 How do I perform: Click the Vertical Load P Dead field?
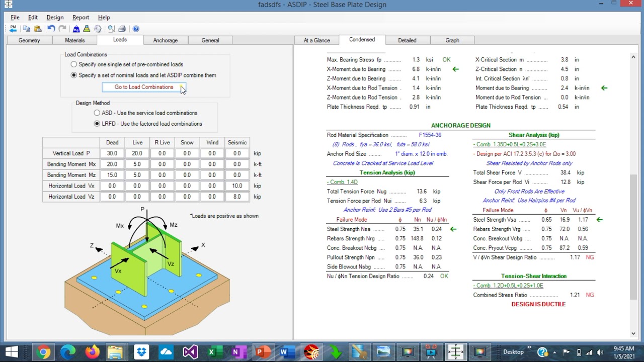pos(112,153)
